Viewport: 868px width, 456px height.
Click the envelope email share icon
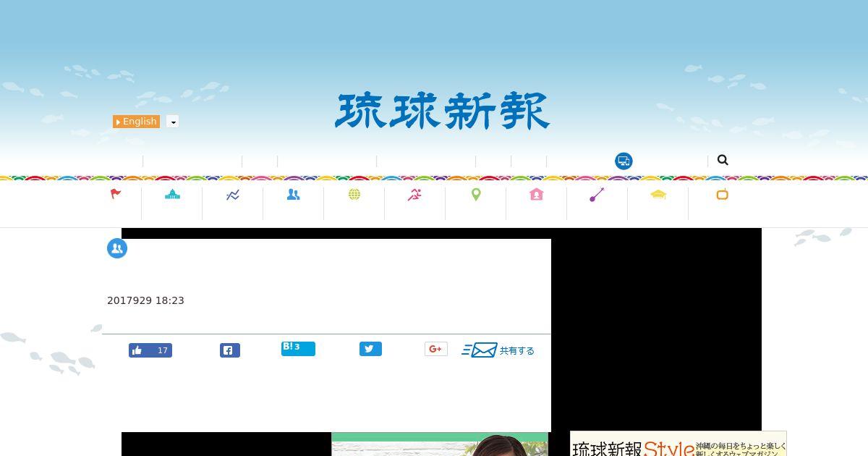point(480,350)
